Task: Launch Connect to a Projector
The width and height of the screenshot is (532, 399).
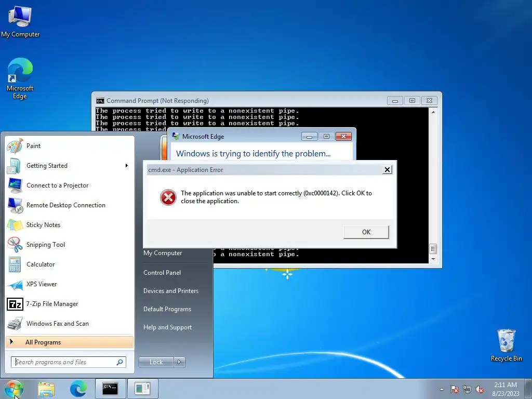Action: tap(70, 185)
